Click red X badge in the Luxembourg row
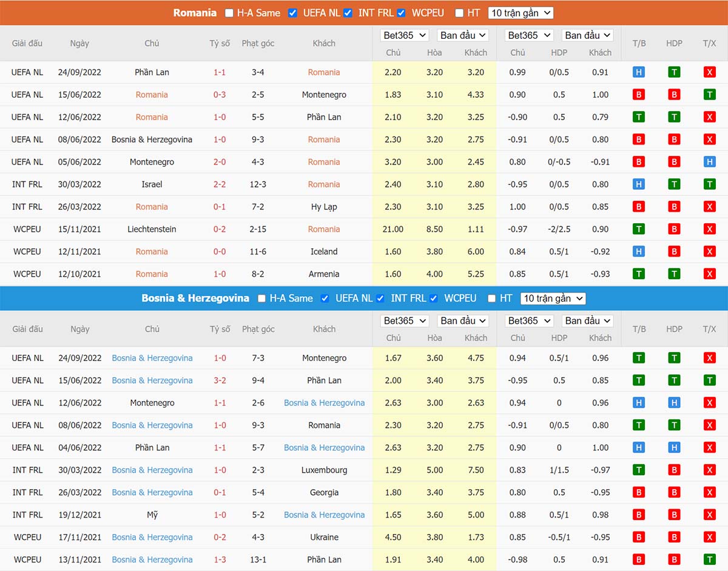Image resolution: width=728 pixels, height=571 pixels. pos(709,470)
